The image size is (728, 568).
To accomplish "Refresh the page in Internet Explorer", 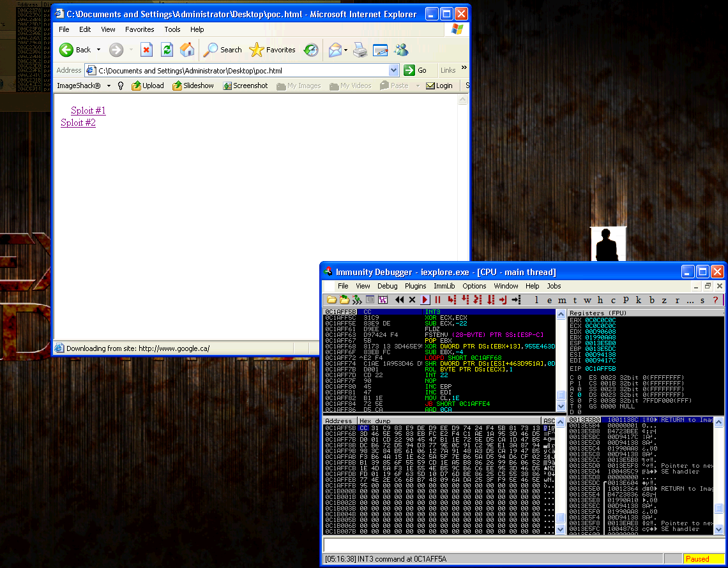I will click(167, 50).
